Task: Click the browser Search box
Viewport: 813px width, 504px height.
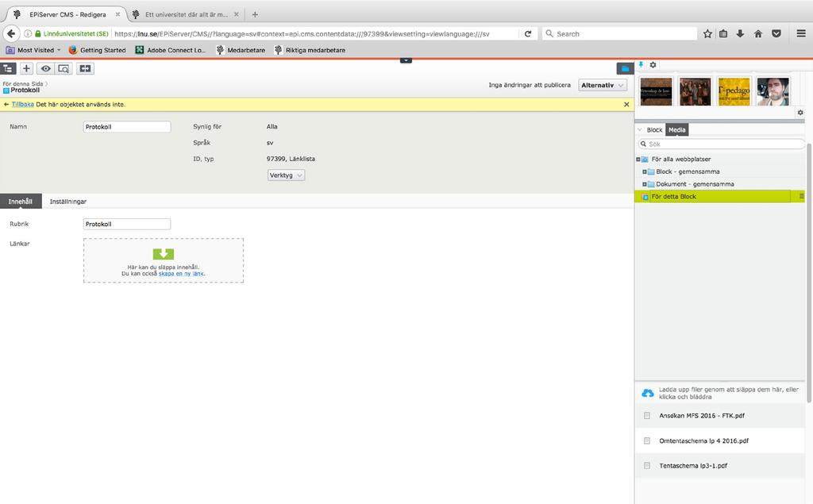Action: click(x=619, y=33)
